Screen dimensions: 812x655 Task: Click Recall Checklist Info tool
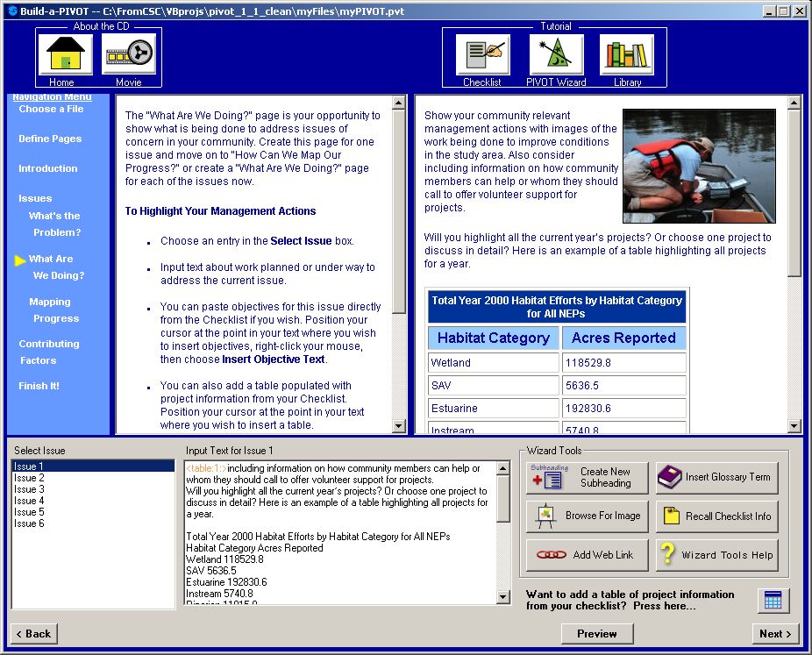(x=717, y=516)
